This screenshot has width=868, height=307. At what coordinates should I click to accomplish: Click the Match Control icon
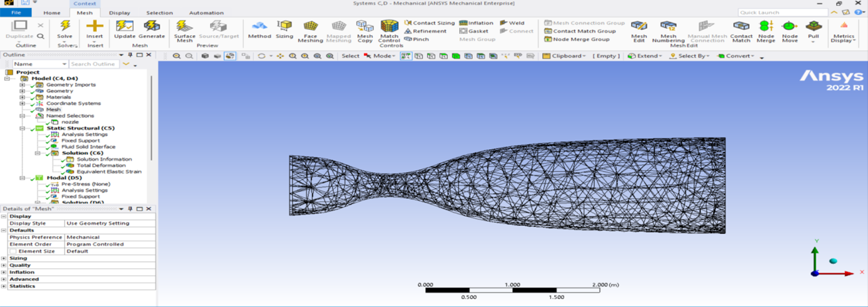point(390,26)
